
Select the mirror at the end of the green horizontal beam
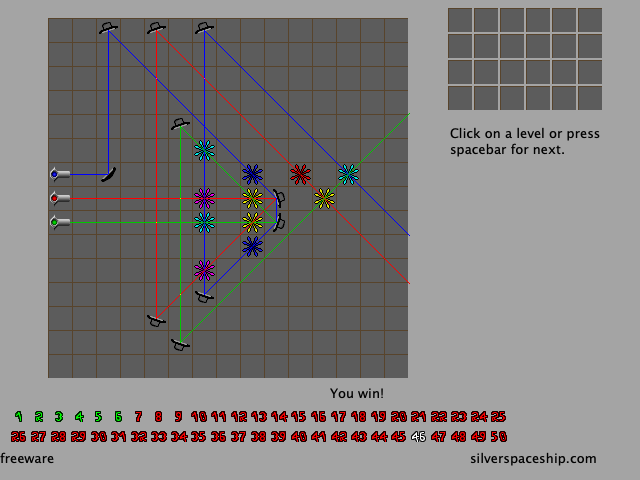point(280,223)
